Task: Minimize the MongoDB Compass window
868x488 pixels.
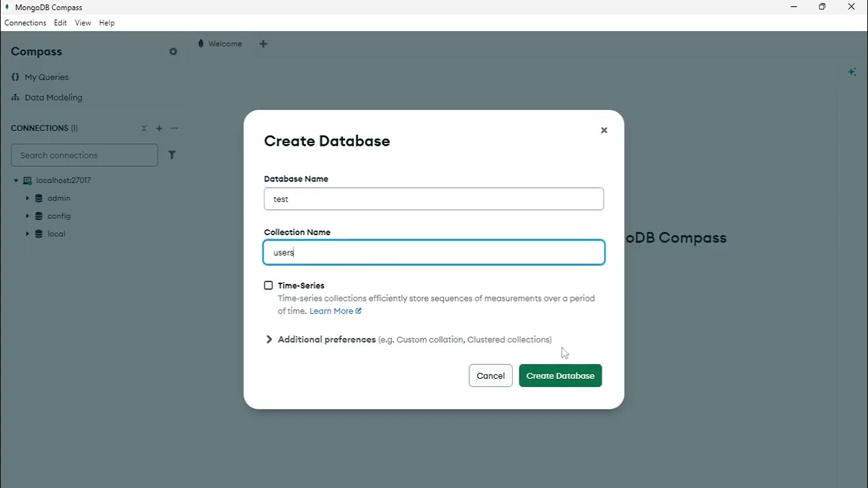Action: tap(794, 7)
